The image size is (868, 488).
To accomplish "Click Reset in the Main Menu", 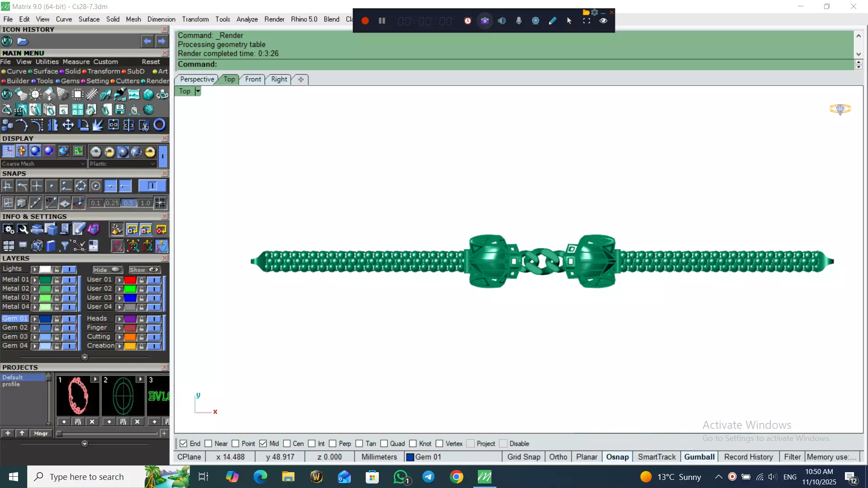I will [x=151, y=62].
